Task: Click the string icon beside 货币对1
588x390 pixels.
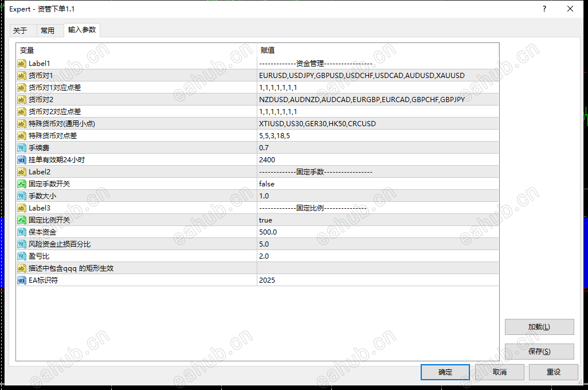Action: click(21, 76)
